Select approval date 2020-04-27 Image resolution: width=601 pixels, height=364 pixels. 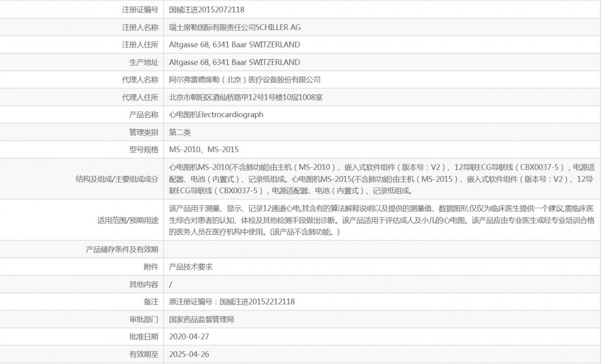pos(189,336)
